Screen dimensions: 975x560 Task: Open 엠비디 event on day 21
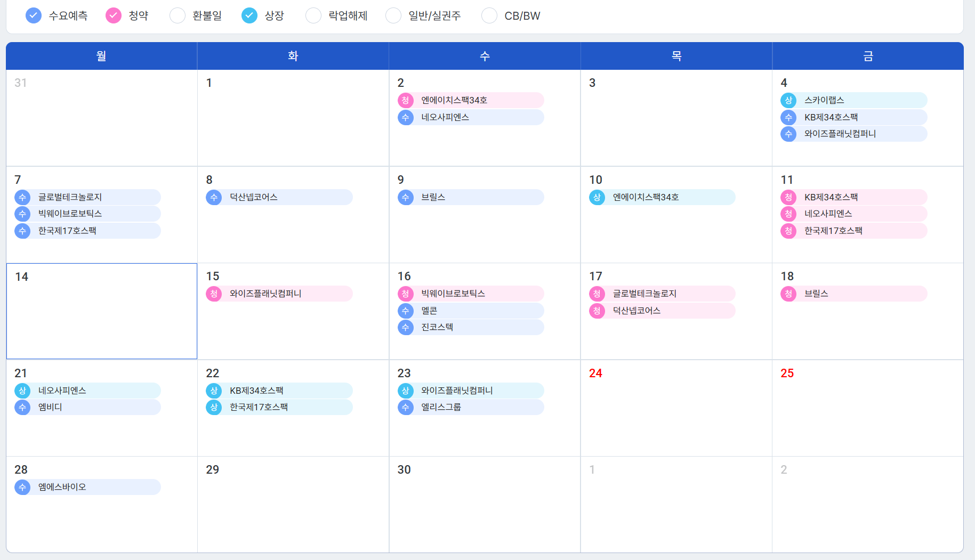pos(87,407)
